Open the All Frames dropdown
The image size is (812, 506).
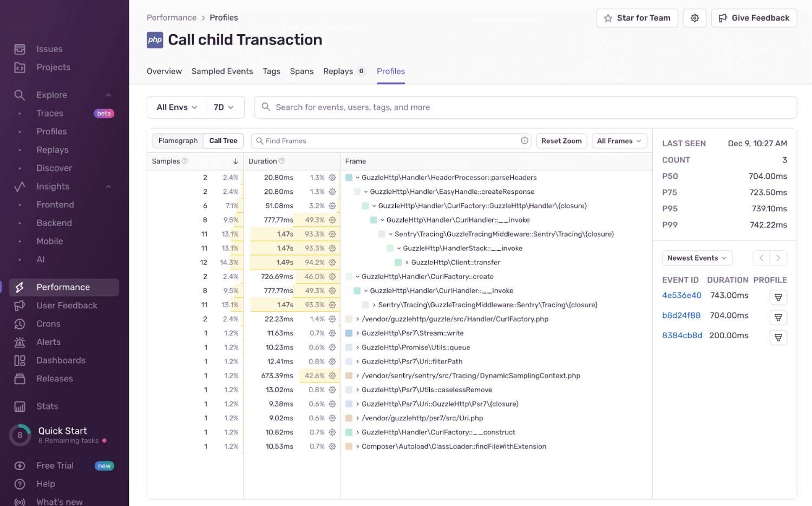619,140
